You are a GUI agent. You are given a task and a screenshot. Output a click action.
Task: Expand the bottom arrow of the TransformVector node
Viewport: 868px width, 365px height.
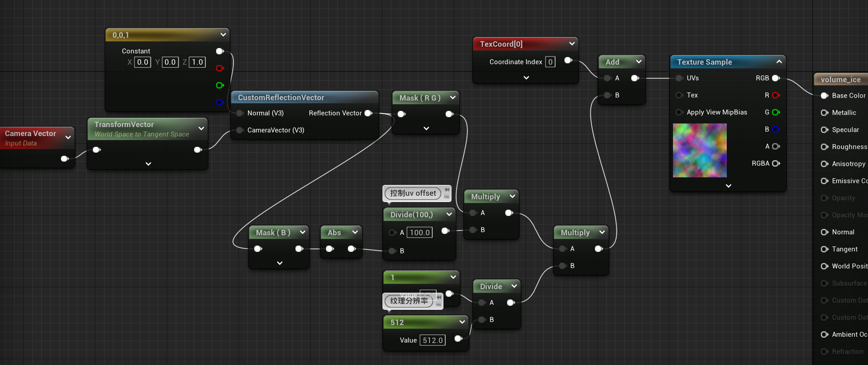[x=148, y=164]
